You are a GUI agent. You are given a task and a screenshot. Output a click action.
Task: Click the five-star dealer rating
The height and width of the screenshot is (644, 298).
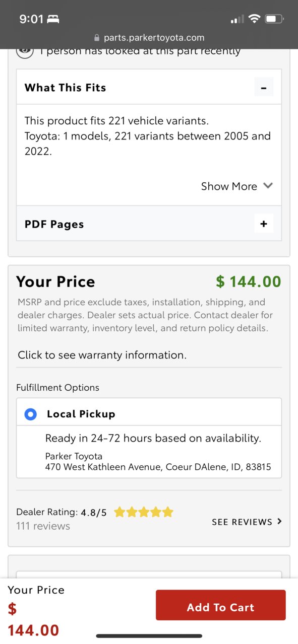pyautogui.click(x=144, y=513)
